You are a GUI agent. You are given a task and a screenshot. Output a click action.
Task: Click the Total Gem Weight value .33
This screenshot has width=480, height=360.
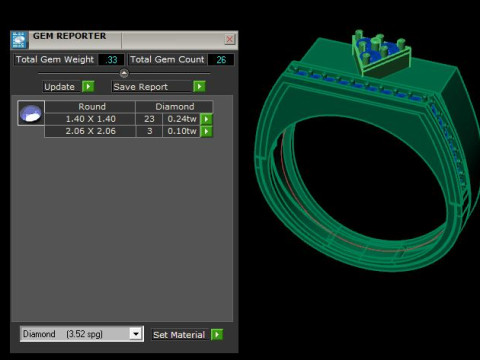click(111, 60)
